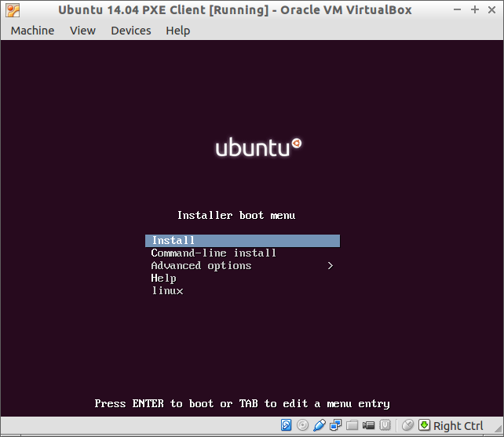Image resolution: width=504 pixels, height=437 pixels.
Task: Click the video capture camera icon
Action: click(368, 425)
